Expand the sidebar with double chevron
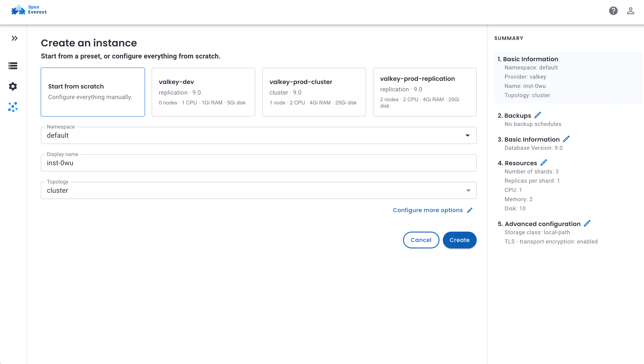Image resolution: width=644 pixels, height=364 pixels. click(x=14, y=38)
